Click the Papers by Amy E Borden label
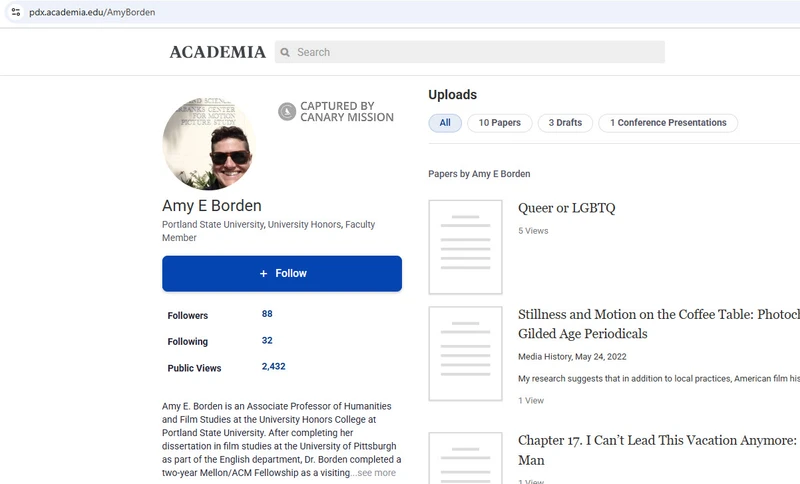Screen dimensions: 800x484 [479, 174]
